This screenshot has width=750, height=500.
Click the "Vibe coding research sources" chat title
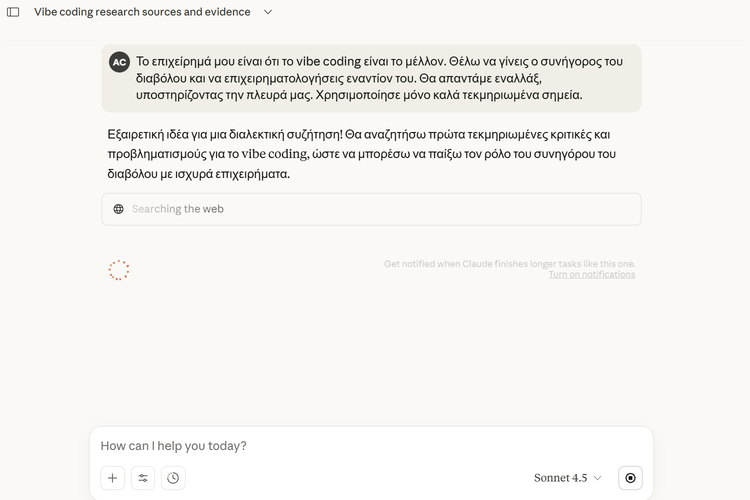[142, 12]
